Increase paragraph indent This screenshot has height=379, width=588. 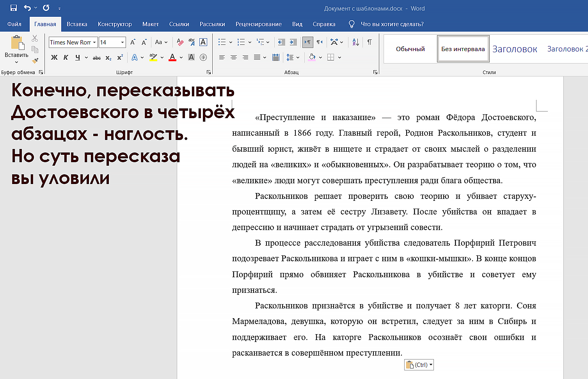pyautogui.click(x=293, y=42)
